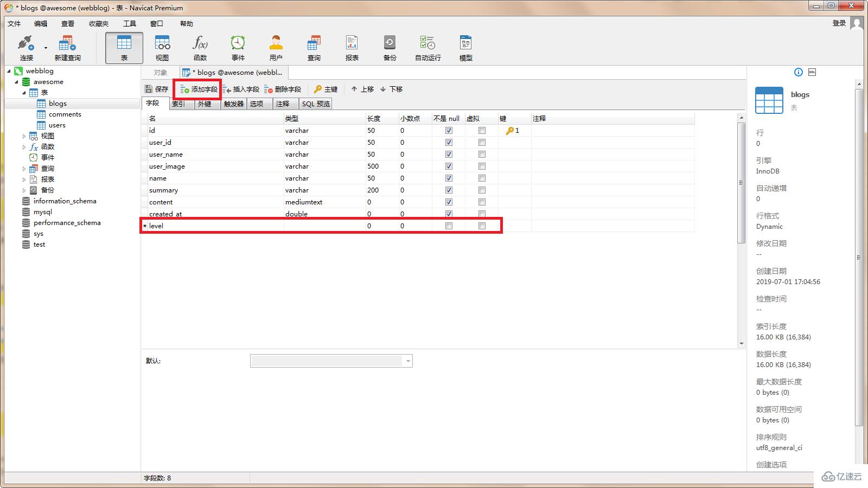Toggle 不是 null checkbox for id row

449,131
